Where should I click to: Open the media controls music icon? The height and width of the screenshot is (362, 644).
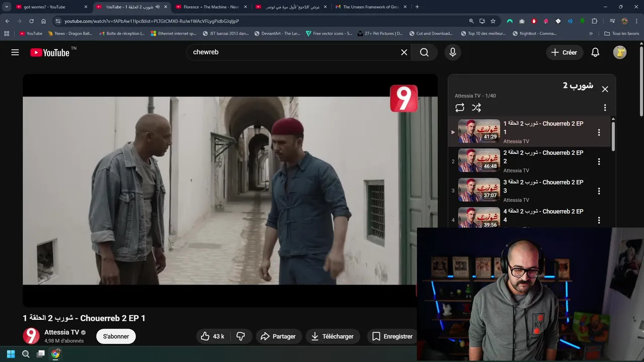612,21
